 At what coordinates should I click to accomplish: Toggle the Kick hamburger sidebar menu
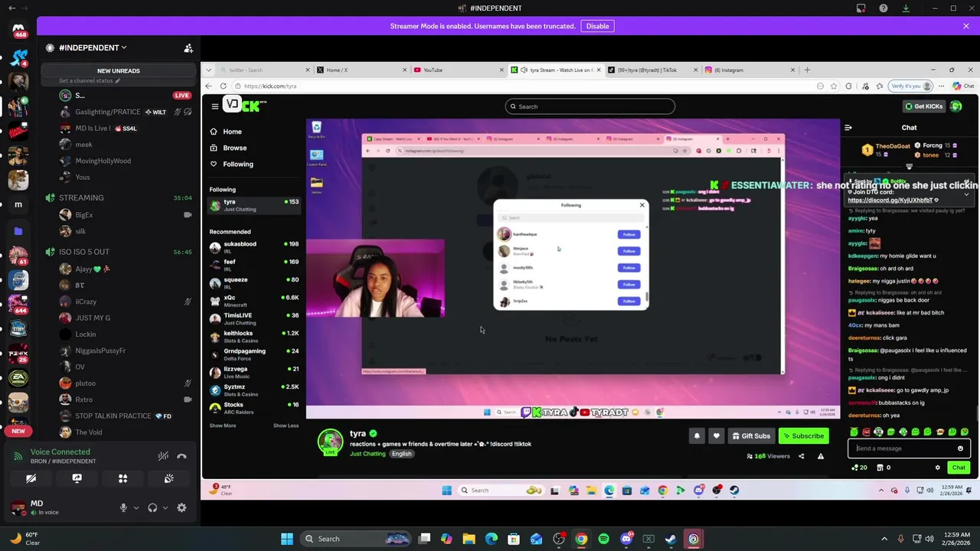(215, 106)
